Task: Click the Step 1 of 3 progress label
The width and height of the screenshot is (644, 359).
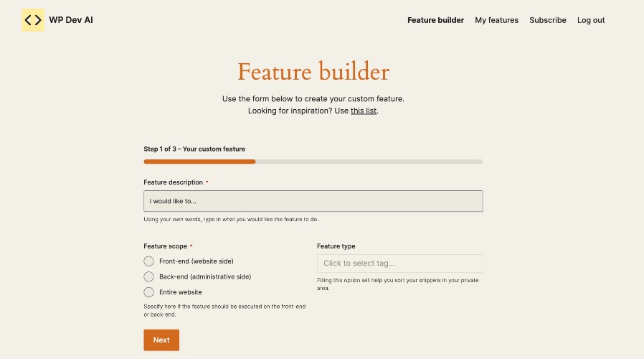Action: tap(194, 149)
